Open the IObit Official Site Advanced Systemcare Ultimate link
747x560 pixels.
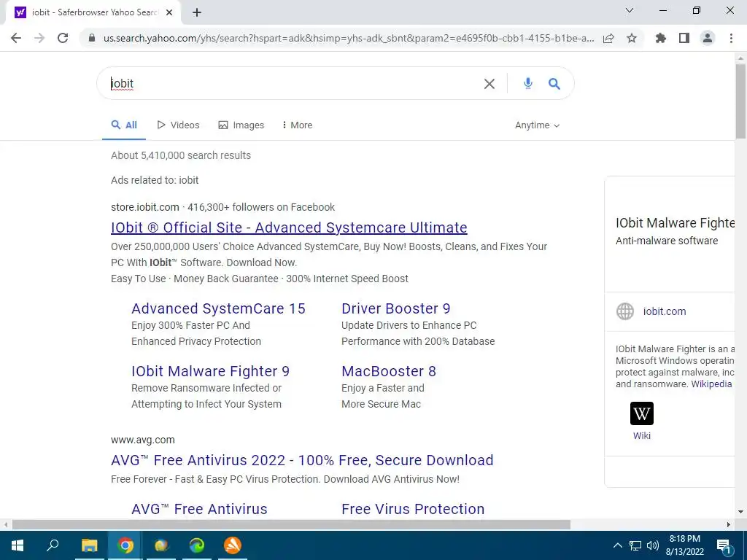pyautogui.click(x=289, y=227)
